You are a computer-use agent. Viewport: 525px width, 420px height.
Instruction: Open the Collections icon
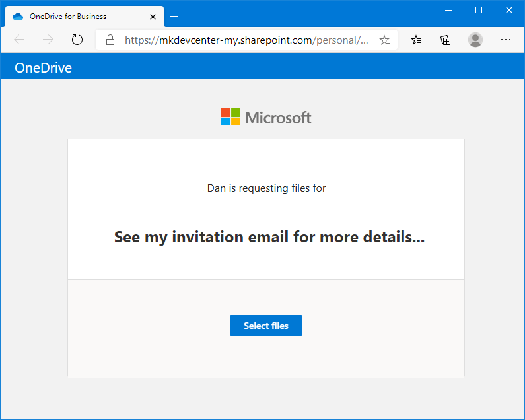[x=445, y=40]
